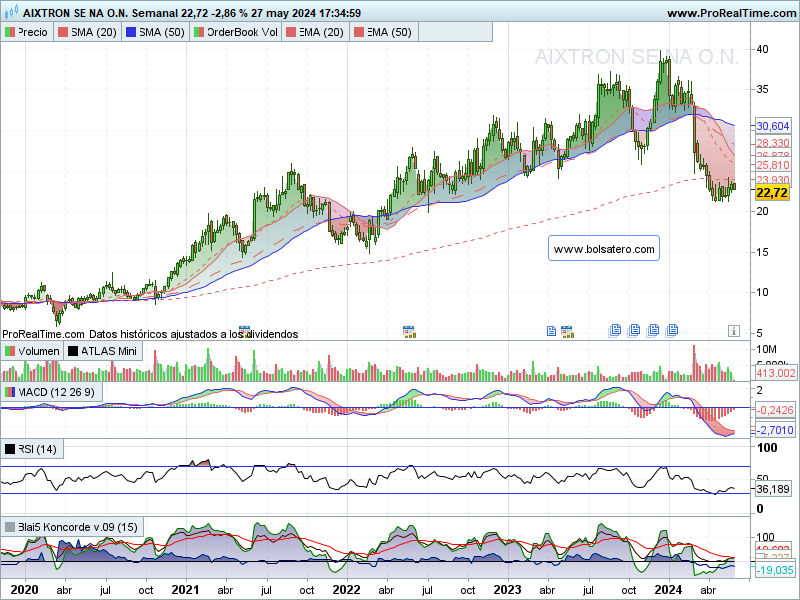800x600 pixels.
Task: Click the 36,189 RSI value label
Action: pyautogui.click(x=772, y=489)
